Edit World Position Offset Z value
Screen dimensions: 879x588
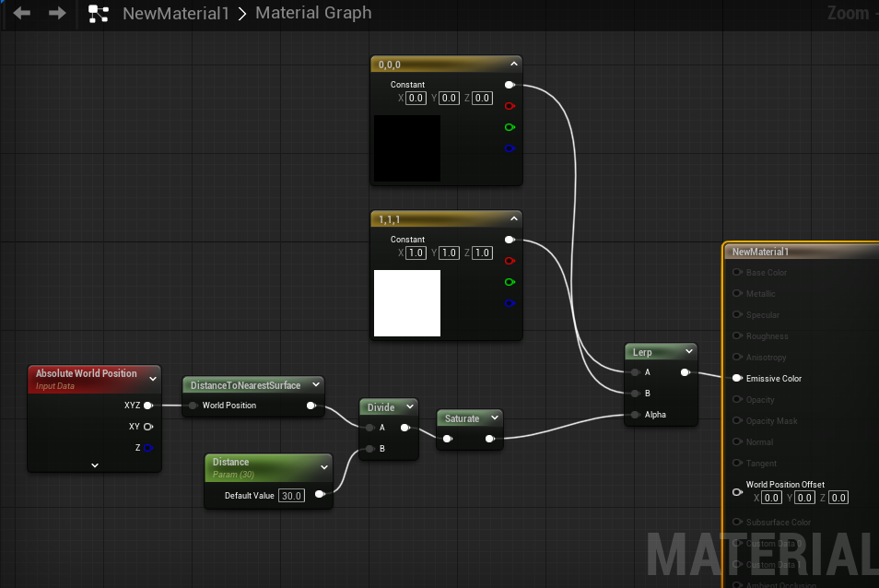[838, 498]
